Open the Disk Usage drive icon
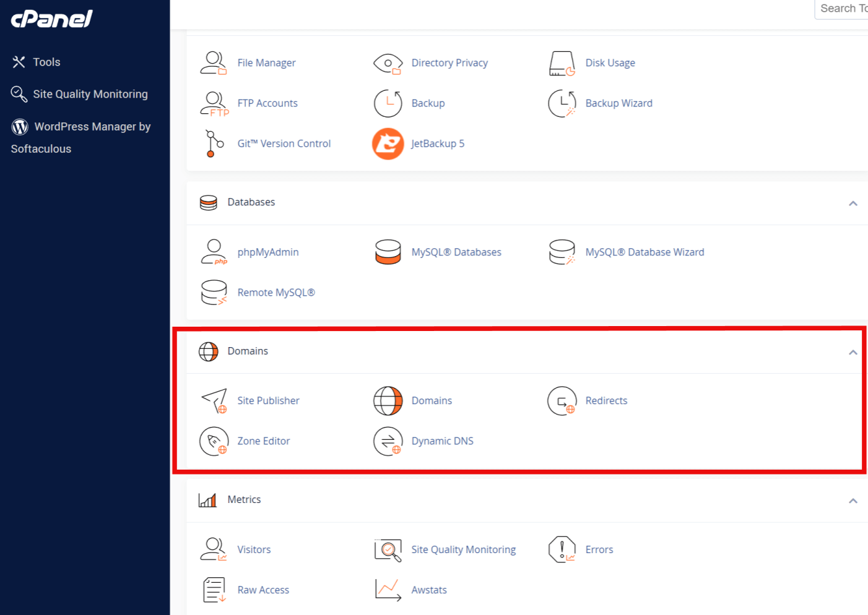Image resolution: width=868 pixels, height=615 pixels. 562,63
